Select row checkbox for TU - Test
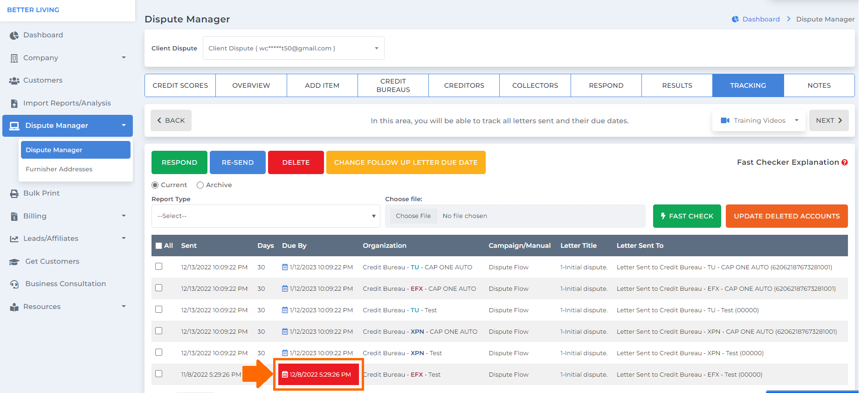Viewport: 868px width, 393px height. click(159, 309)
